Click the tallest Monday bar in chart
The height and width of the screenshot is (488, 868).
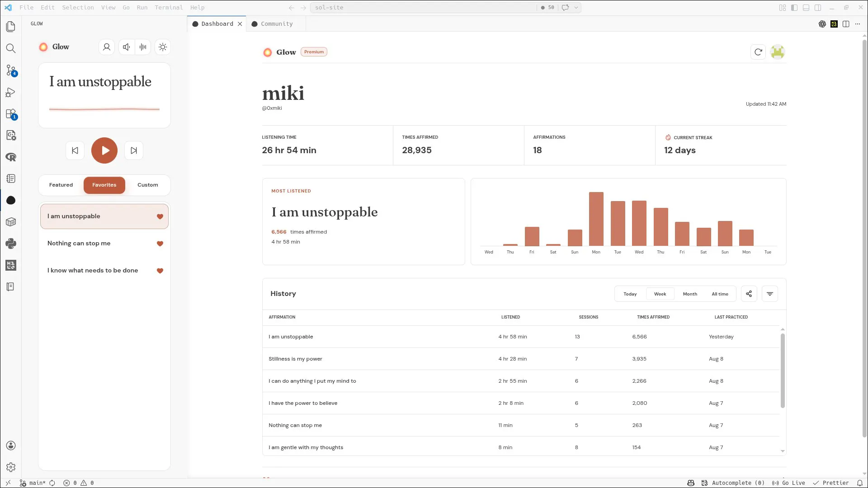(596, 219)
